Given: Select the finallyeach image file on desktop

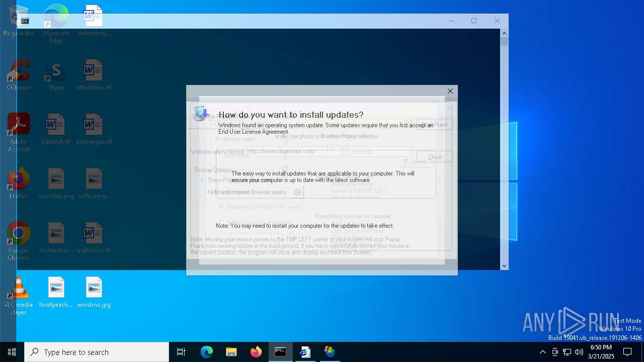Looking at the screenshot, I should coord(56,292).
